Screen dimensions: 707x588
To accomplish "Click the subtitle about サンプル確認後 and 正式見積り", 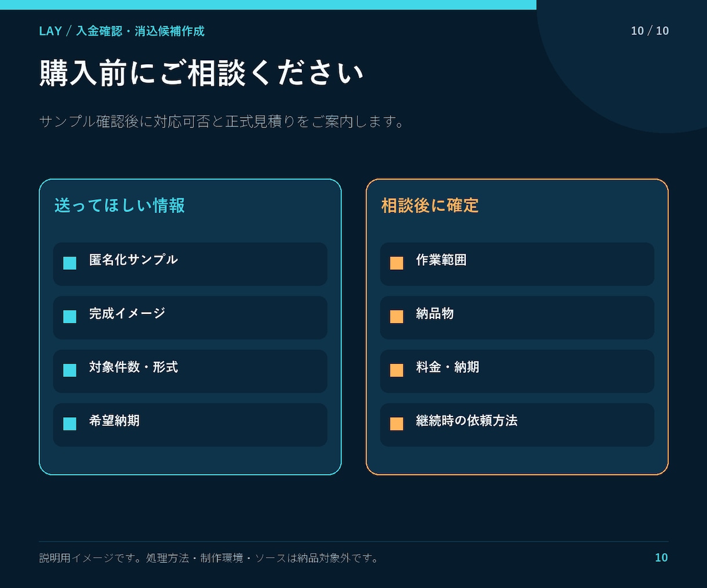I will coord(222,122).
